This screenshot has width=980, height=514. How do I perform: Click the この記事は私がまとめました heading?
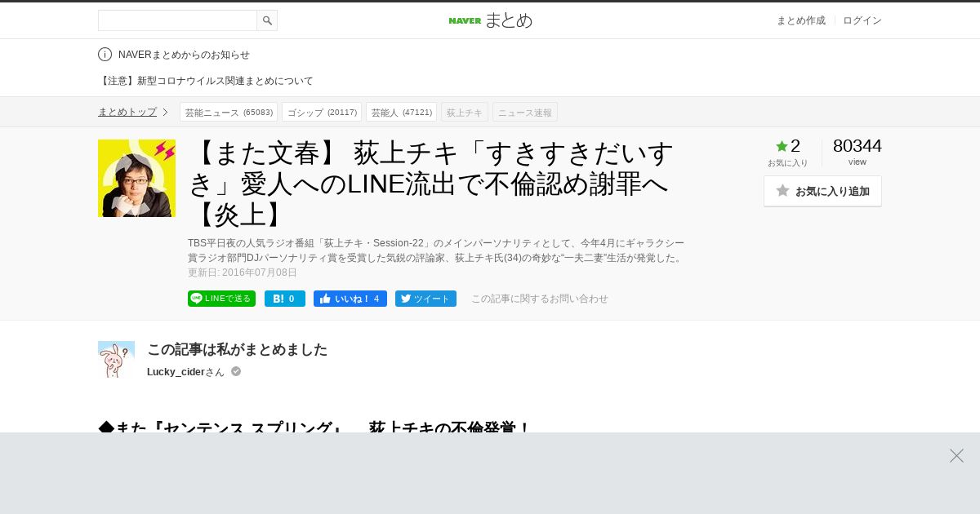237,349
